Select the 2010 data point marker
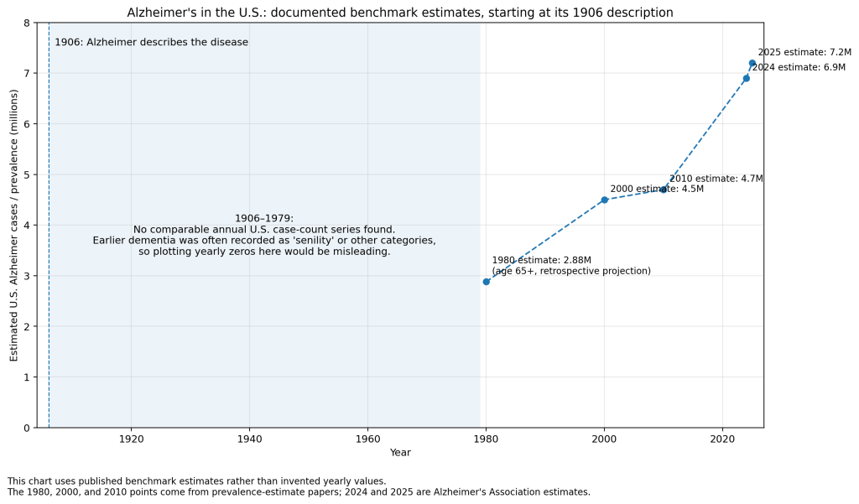 [x=664, y=190]
